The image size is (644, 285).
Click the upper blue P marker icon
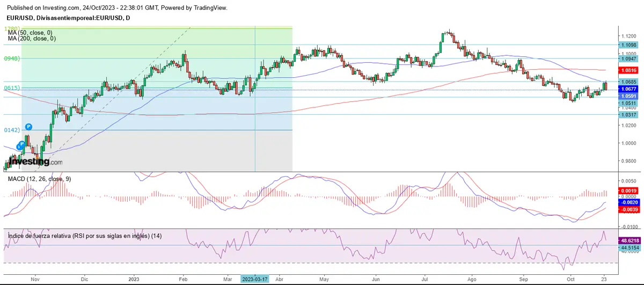point(28,127)
